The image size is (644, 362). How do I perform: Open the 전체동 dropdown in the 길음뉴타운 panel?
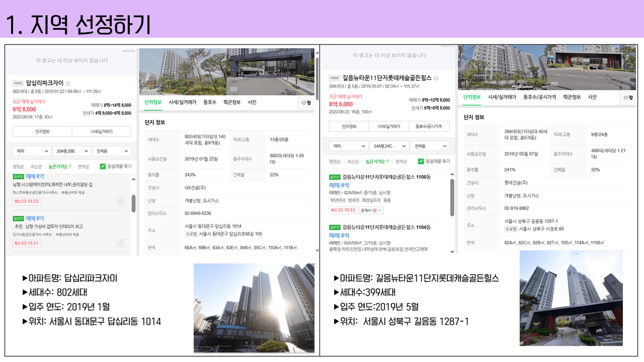(430, 146)
